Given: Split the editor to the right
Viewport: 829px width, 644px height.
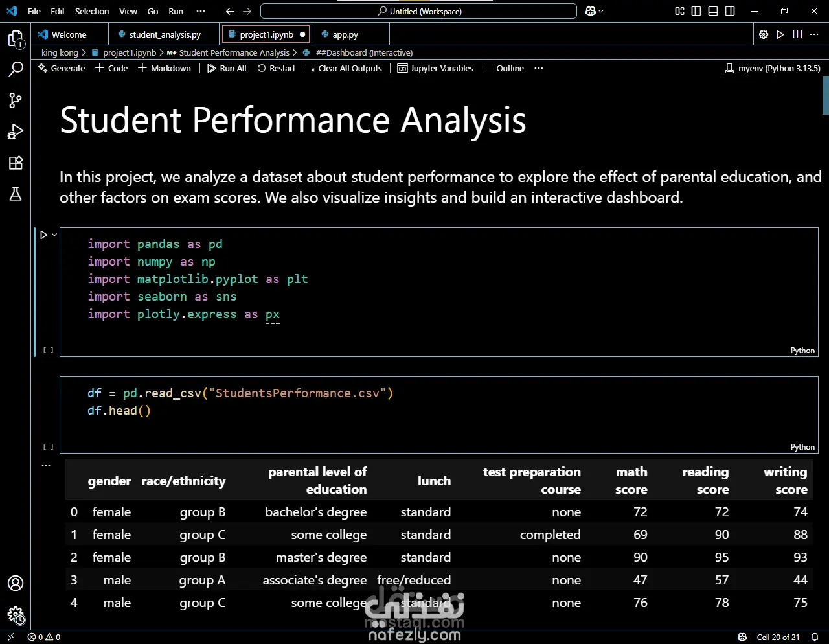Looking at the screenshot, I should pyautogui.click(x=797, y=34).
